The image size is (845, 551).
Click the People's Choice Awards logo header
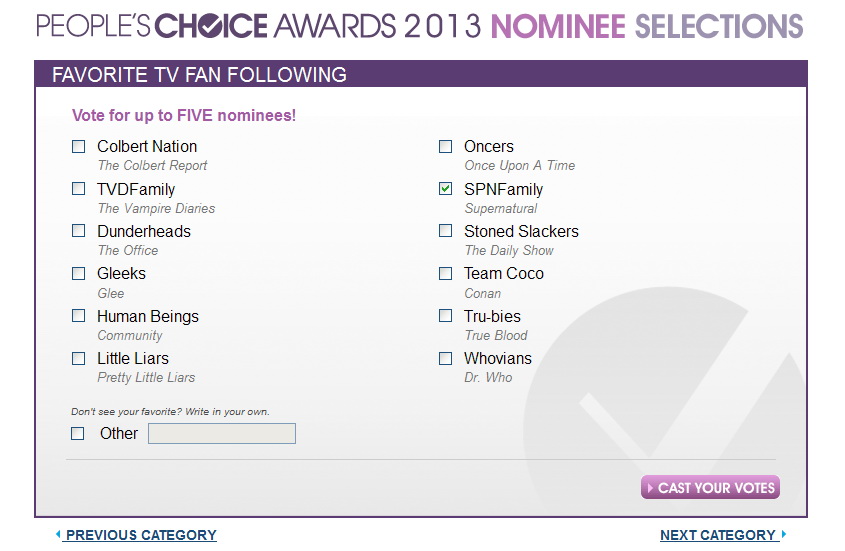(x=258, y=26)
